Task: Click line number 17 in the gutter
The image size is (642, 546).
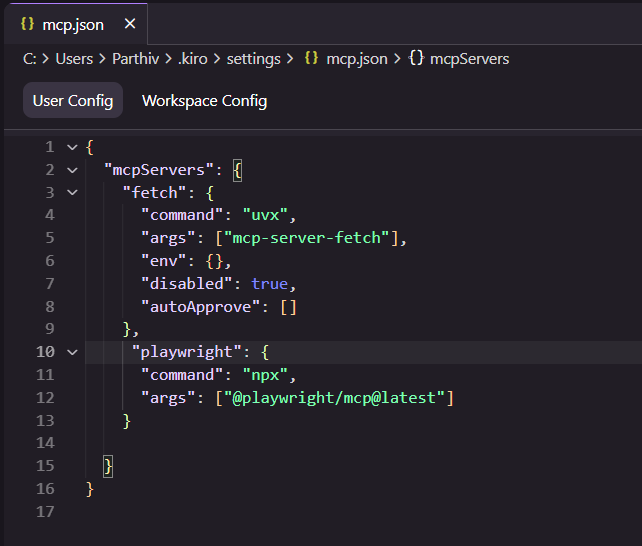Action: tap(45, 512)
